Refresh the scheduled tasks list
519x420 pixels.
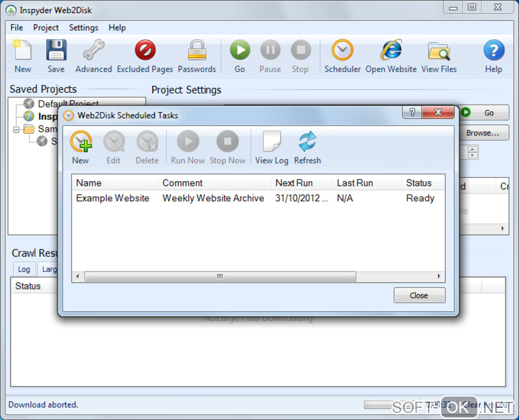[307, 147]
